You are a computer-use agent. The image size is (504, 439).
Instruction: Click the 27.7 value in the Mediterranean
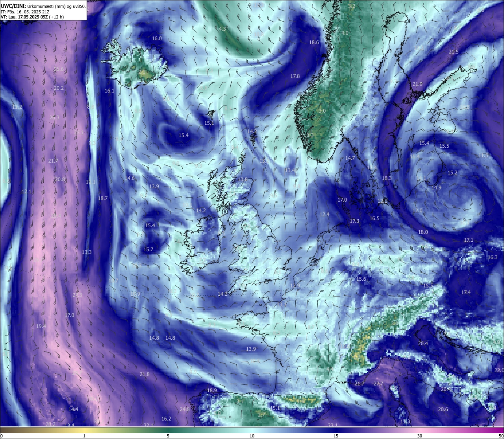pos(378,383)
